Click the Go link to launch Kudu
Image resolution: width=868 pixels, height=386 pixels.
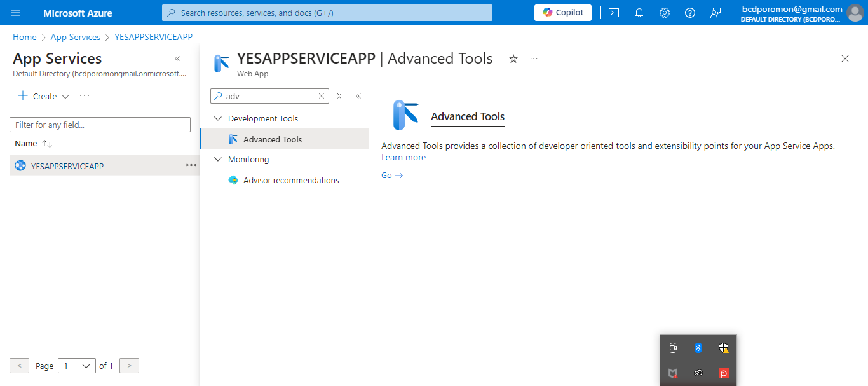(x=392, y=176)
